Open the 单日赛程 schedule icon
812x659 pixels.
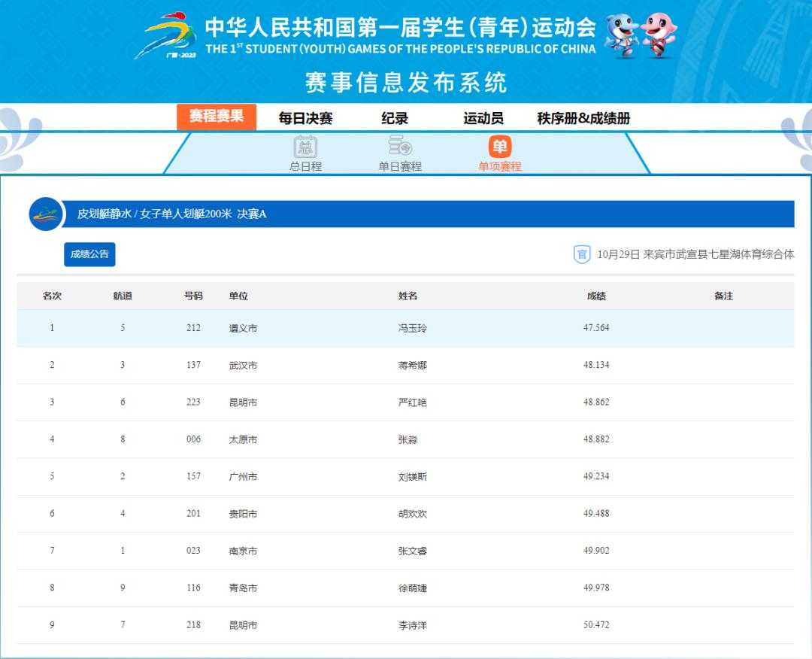(x=399, y=147)
